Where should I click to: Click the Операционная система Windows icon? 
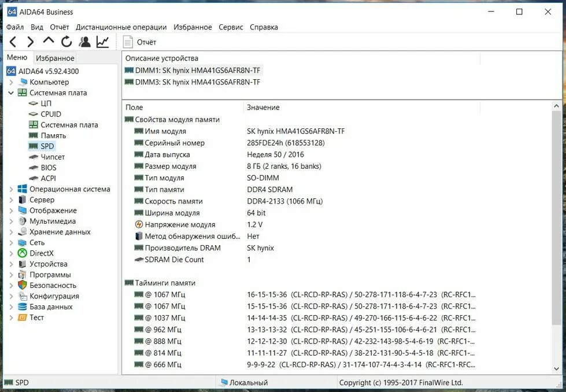point(23,189)
